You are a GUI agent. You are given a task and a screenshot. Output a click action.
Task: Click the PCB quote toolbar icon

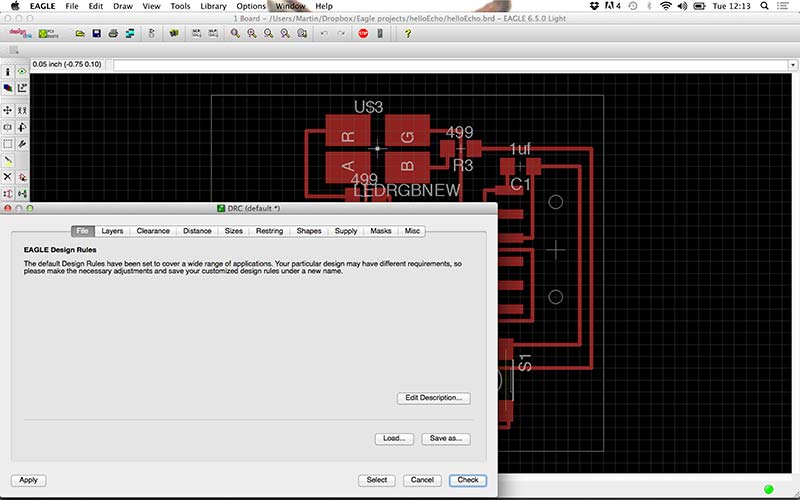pyautogui.click(x=49, y=33)
